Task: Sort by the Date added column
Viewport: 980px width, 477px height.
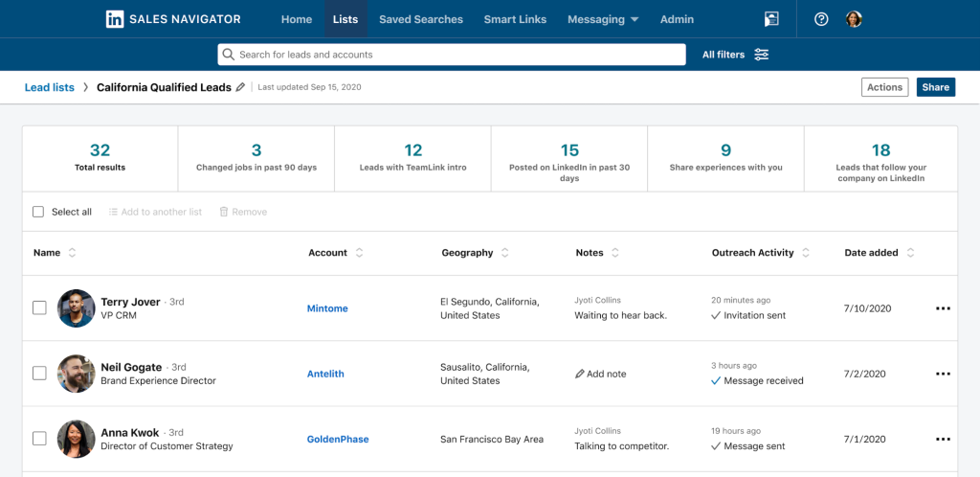Action: tap(910, 253)
